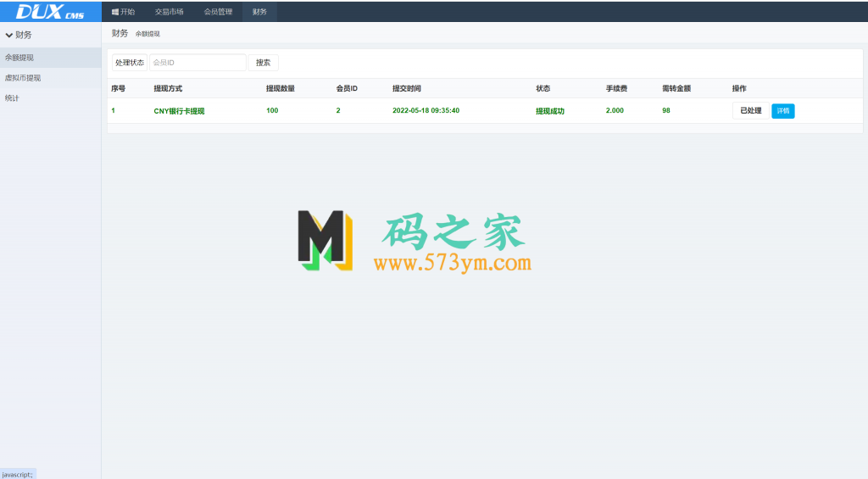Click the DUX CMS logo

click(x=50, y=11)
